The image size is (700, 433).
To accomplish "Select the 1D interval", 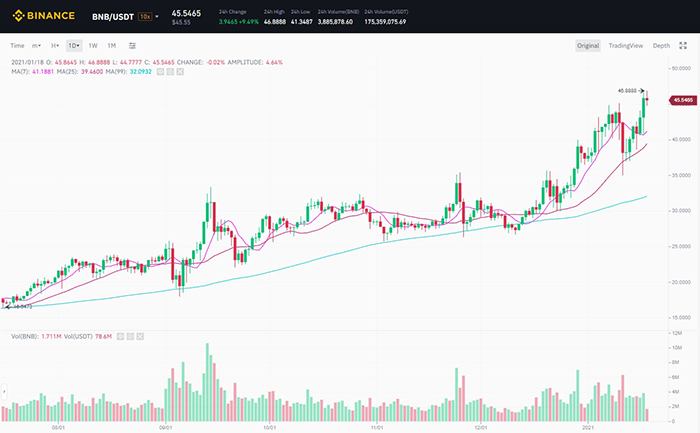I will [74, 46].
